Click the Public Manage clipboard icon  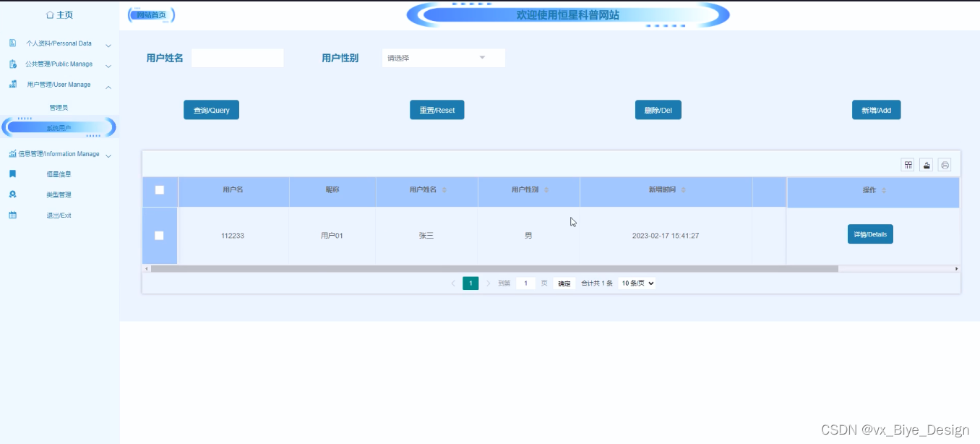pos(12,64)
